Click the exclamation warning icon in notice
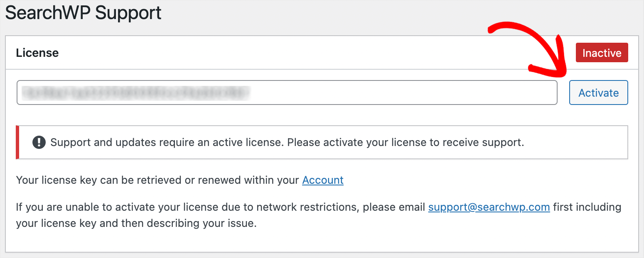 click(x=39, y=142)
